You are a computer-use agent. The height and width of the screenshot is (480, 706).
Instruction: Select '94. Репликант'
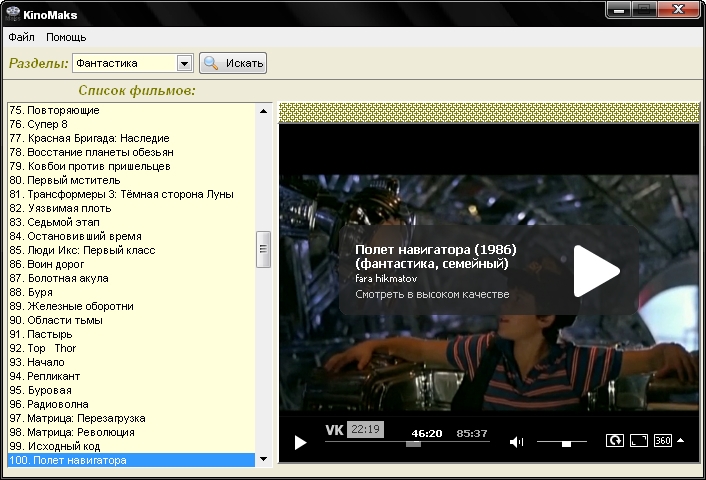131,376
